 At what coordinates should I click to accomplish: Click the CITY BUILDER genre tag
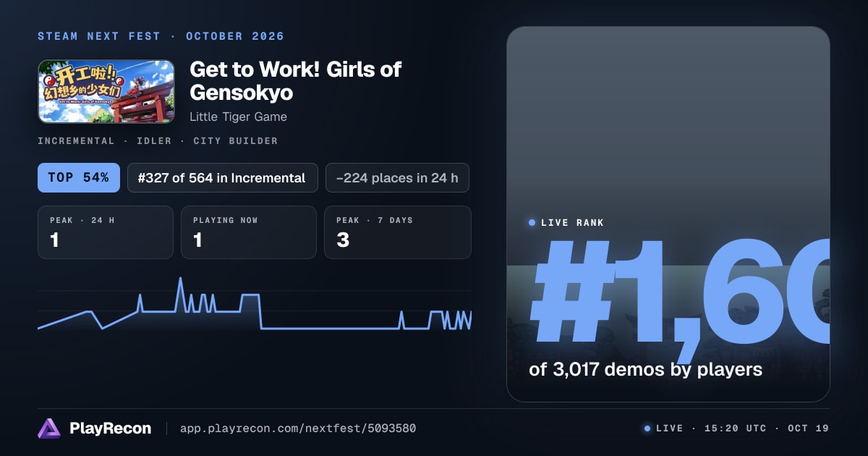(x=236, y=141)
